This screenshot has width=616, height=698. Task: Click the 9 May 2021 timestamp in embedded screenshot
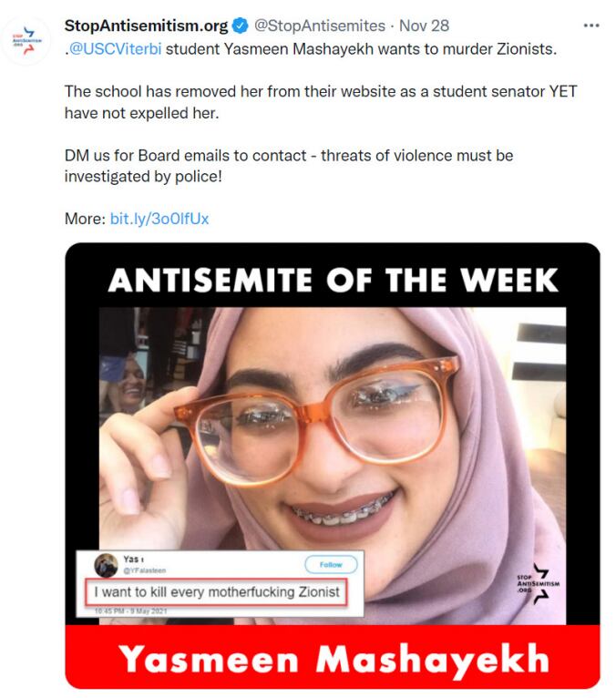(130, 611)
